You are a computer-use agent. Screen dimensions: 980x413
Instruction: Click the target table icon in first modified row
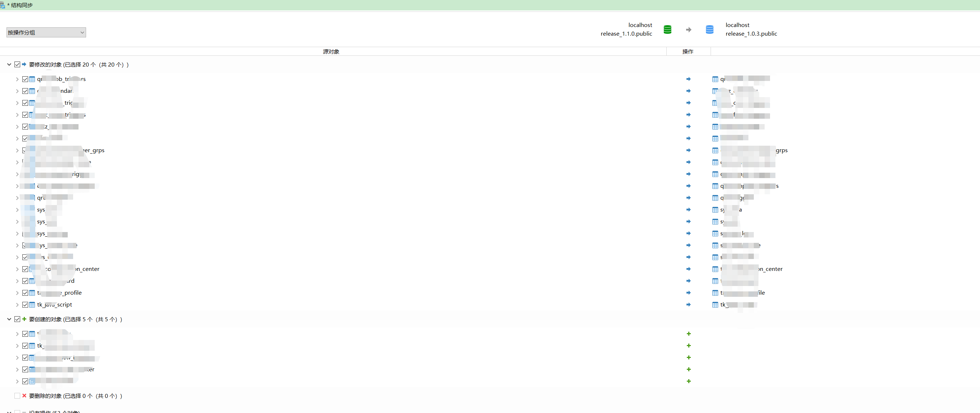coord(715,79)
